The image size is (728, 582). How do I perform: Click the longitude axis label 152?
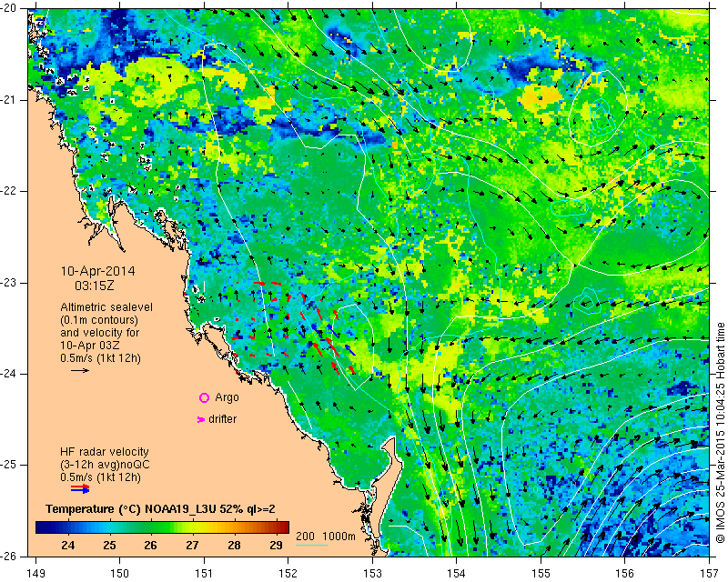(288, 574)
